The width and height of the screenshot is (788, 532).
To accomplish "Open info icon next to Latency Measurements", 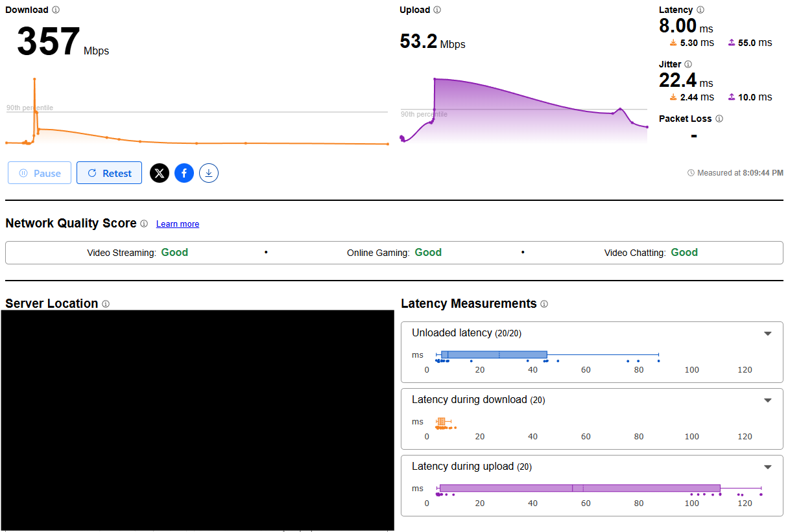I will click(544, 304).
